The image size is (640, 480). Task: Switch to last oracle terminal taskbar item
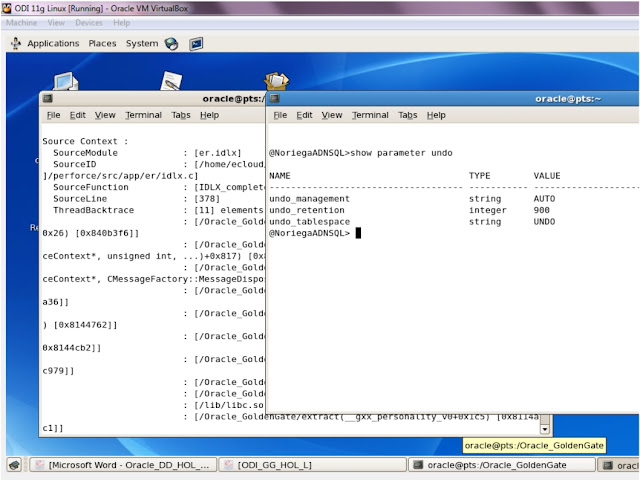[619, 465]
